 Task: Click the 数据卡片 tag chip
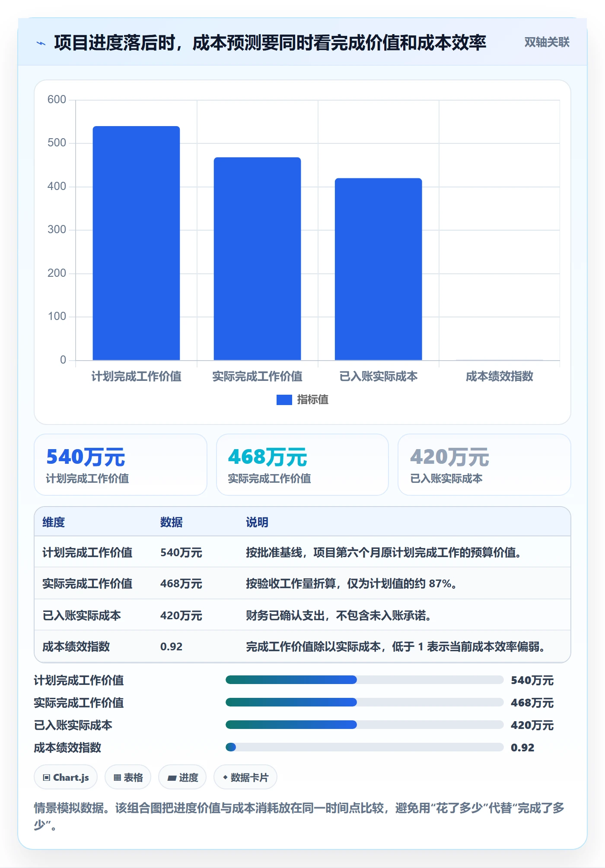pyautogui.click(x=245, y=777)
